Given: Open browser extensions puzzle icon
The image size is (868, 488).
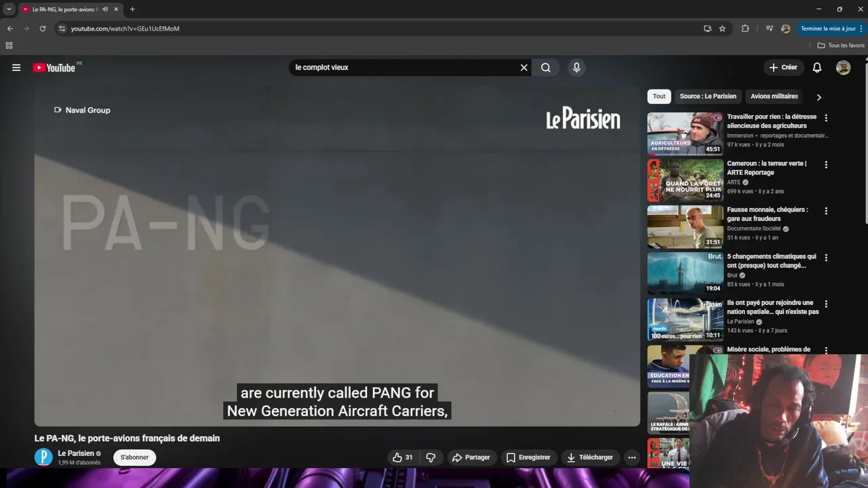Looking at the screenshot, I should click(x=745, y=28).
